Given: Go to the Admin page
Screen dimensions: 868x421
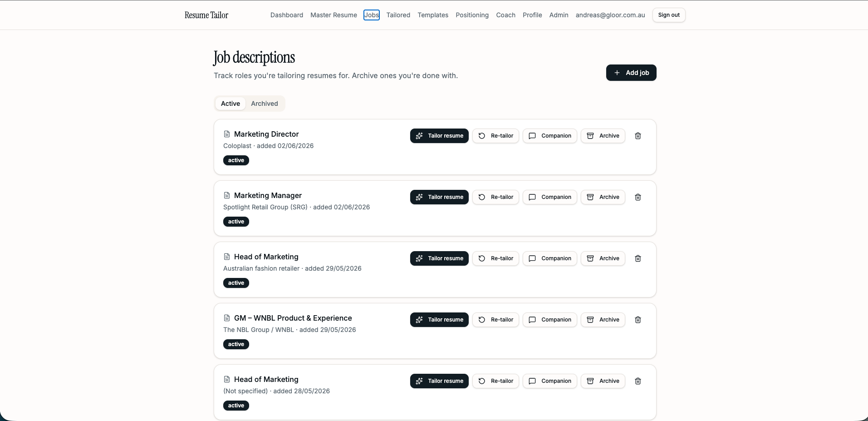Looking at the screenshot, I should 559,15.
